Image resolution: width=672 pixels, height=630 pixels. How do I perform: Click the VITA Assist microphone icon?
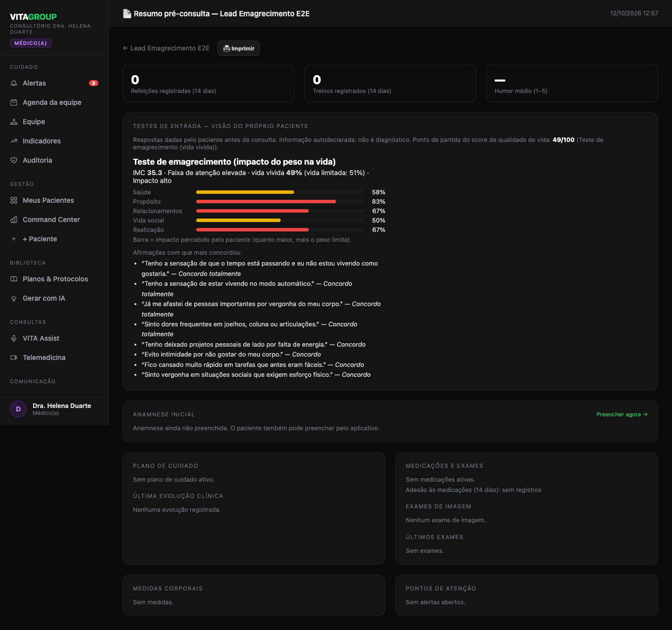pos(14,338)
